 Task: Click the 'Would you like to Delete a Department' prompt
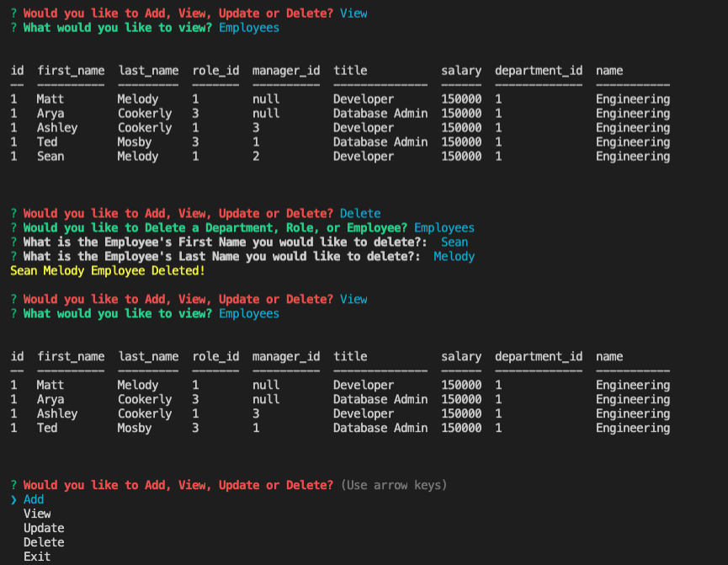click(x=215, y=227)
